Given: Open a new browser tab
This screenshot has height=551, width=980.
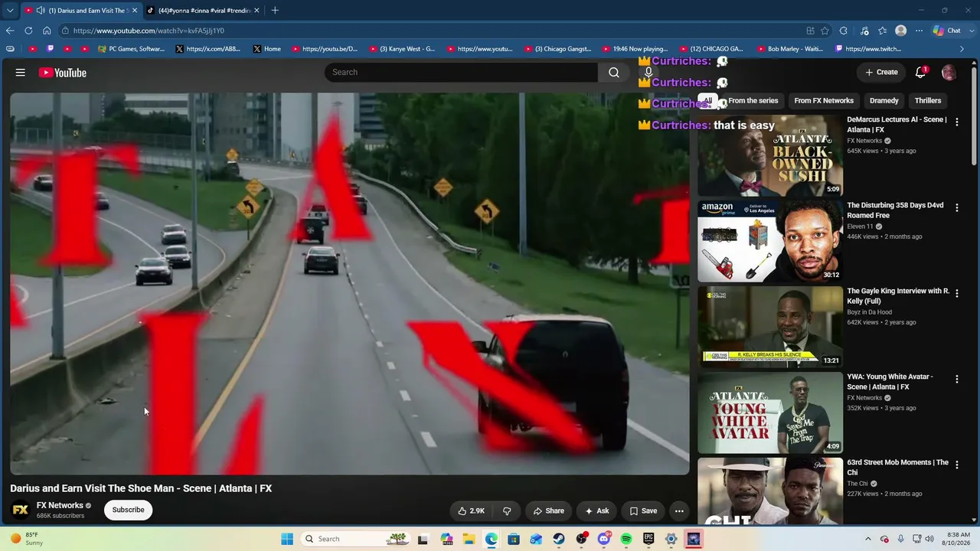Looking at the screenshot, I should [275, 11].
